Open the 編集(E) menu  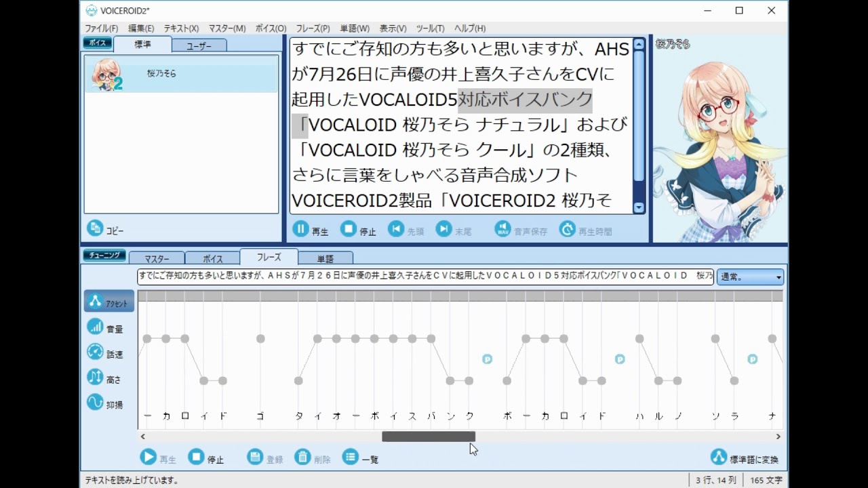[x=141, y=28]
